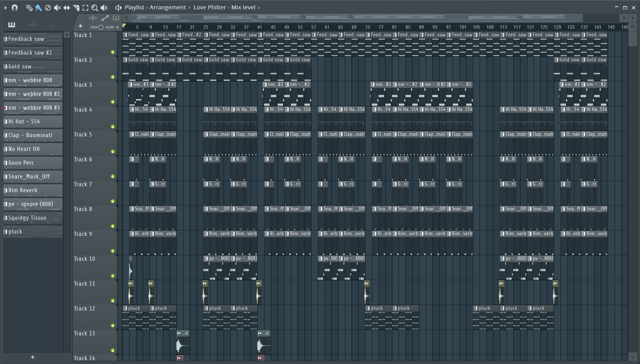Click the playlist speaker icon before title

coord(118,8)
